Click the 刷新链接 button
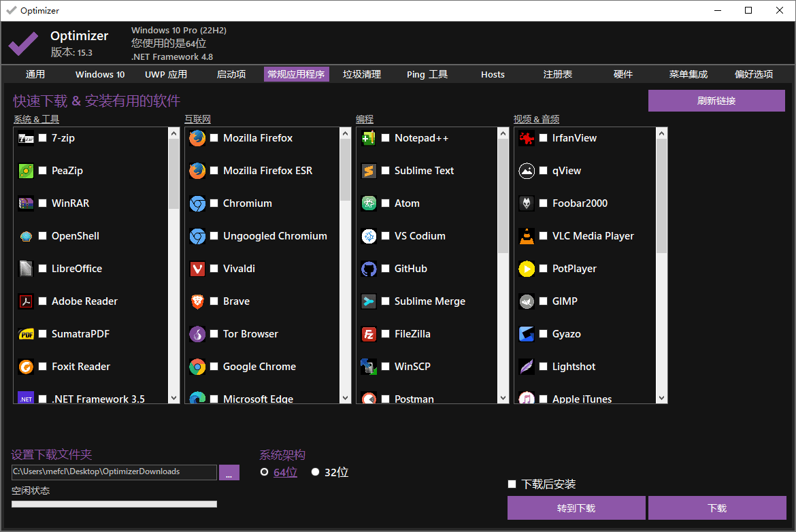 click(x=716, y=101)
